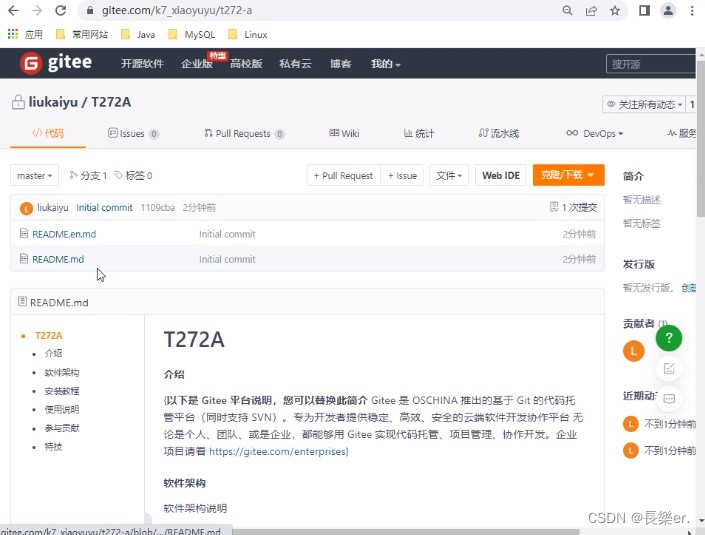Toggle the browser side panel icon

pos(644,10)
